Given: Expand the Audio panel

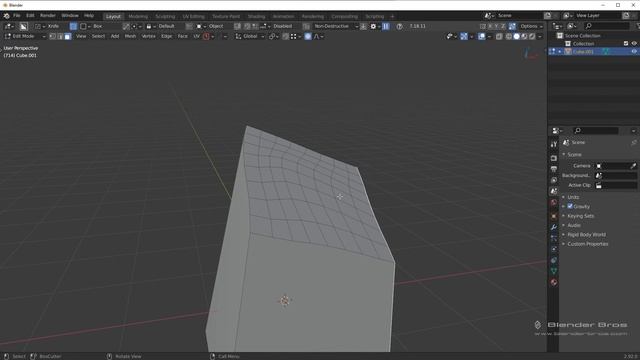Looking at the screenshot, I should (574, 225).
